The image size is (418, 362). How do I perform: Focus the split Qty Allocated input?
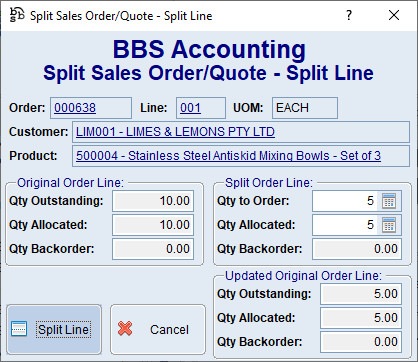[x=345, y=225]
